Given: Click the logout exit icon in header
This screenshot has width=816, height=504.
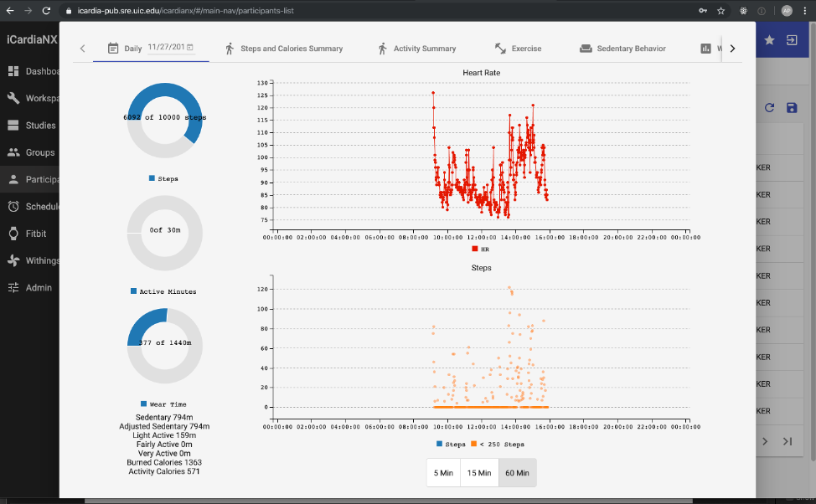Looking at the screenshot, I should click(x=792, y=40).
